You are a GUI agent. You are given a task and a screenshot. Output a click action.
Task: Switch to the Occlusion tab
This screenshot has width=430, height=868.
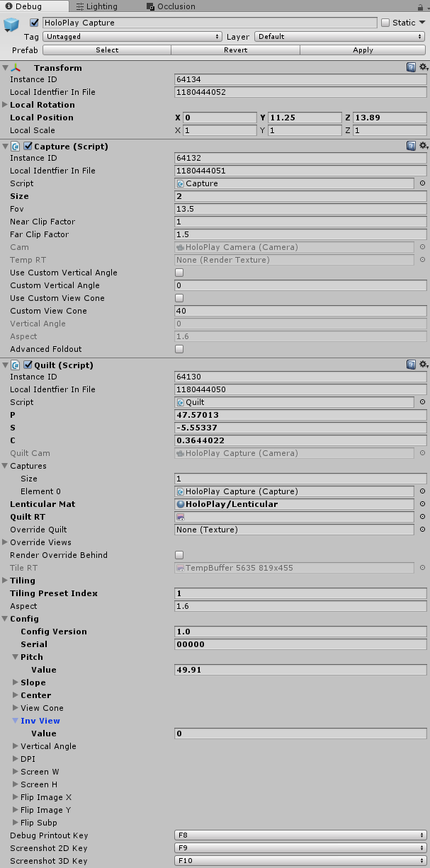coord(171,6)
